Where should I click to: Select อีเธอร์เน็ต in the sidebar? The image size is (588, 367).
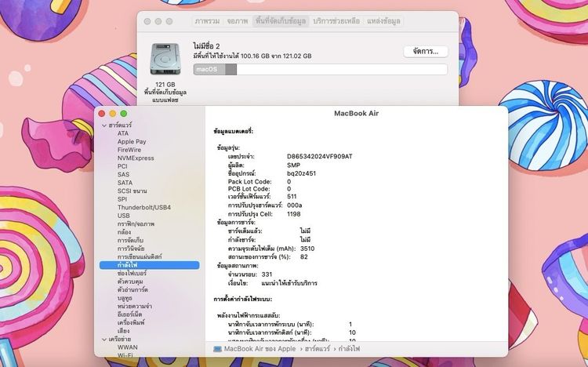tap(129, 314)
